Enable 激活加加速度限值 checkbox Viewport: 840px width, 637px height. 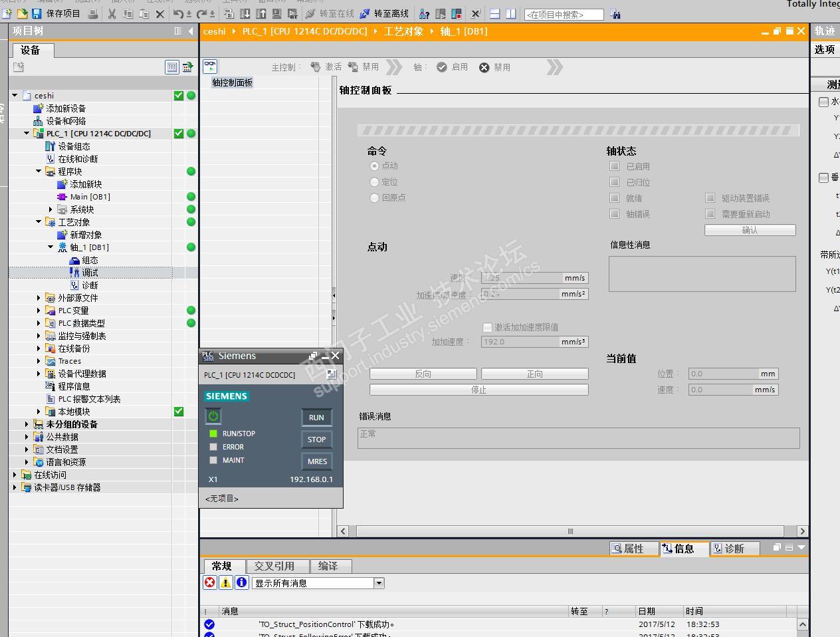[487, 327]
